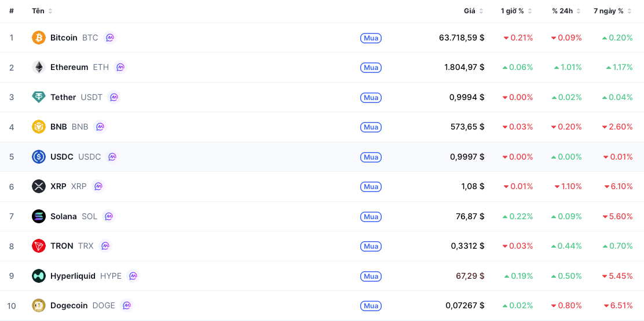Sort table by Giá column

474,11
